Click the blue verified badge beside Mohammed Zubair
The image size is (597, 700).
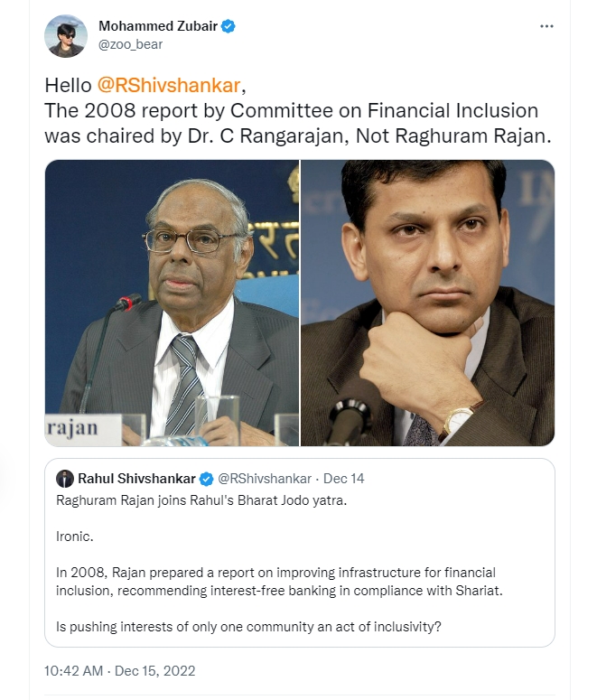coord(229,26)
